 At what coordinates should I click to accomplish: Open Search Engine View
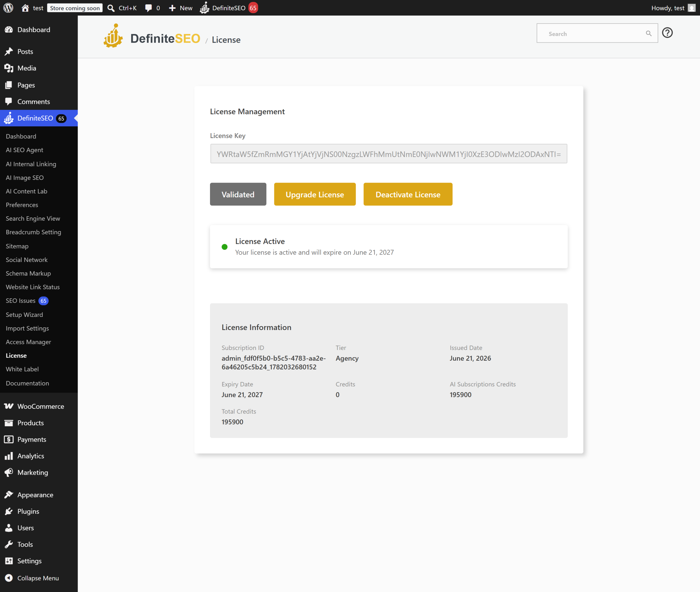(x=33, y=218)
